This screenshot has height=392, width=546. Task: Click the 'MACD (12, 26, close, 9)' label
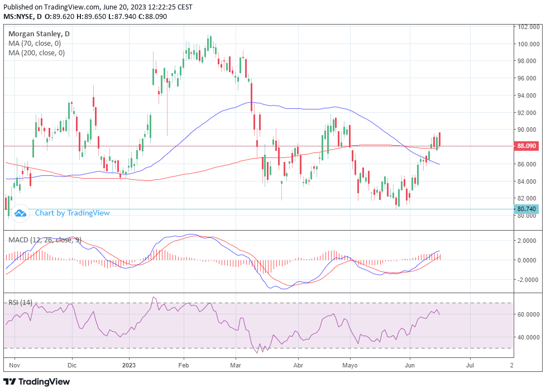click(x=45, y=240)
